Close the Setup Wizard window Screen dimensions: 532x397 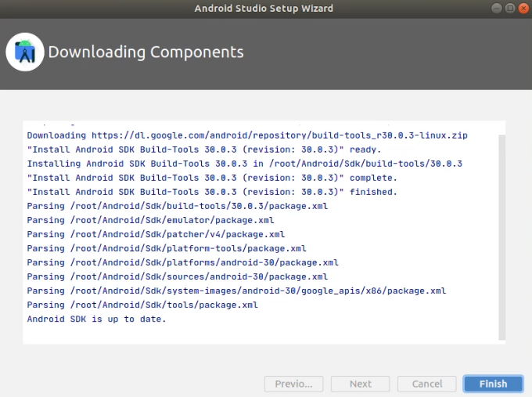(523, 8)
